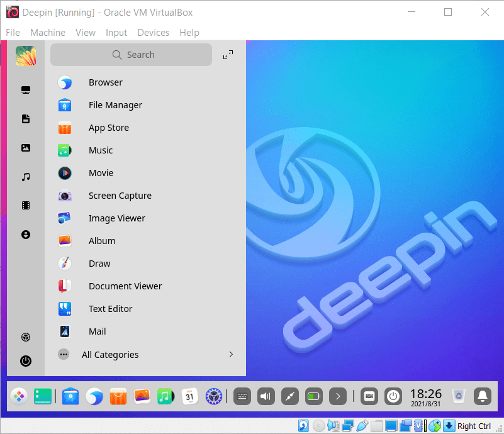
Task: Click Right Ctrl host key indicator
Action: tap(474, 426)
